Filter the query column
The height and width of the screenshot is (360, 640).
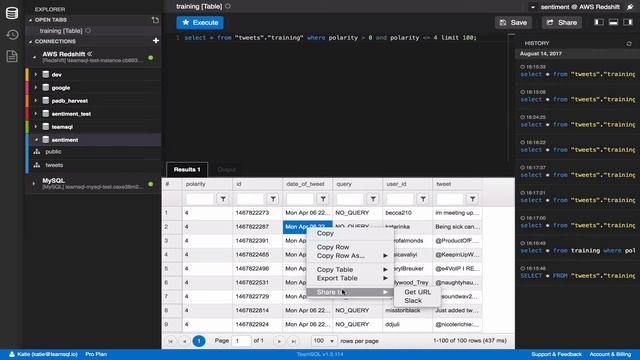pos(373,199)
